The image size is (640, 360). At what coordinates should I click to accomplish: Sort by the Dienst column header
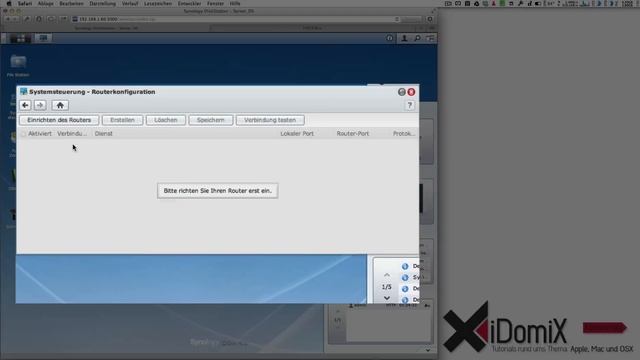click(x=104, y=133)
